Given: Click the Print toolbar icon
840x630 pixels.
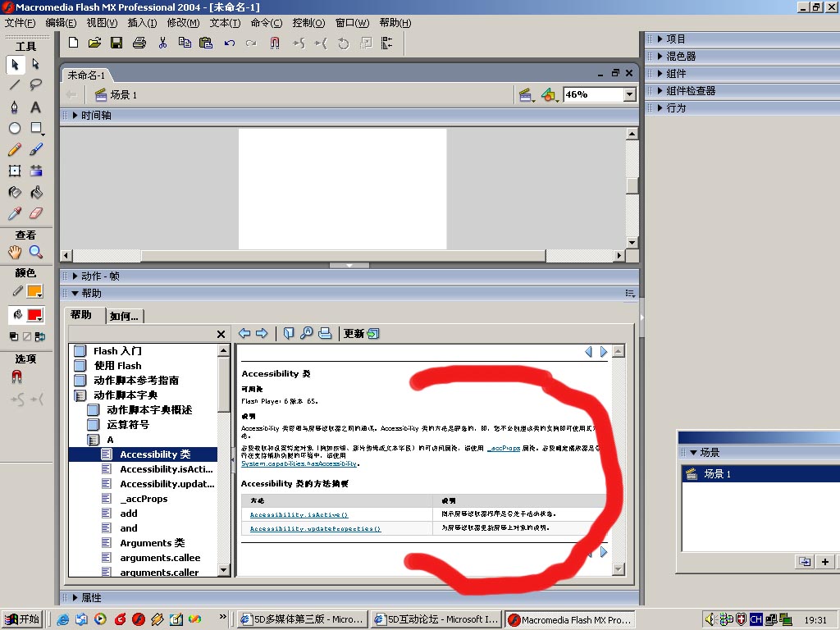Looking at the screenshot, I should [x=139, y=43].
